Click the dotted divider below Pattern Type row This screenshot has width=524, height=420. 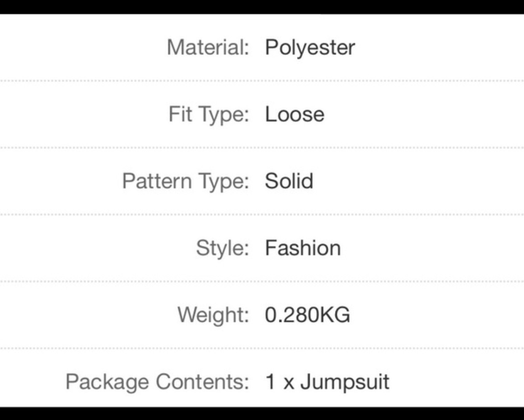point(262,215)
